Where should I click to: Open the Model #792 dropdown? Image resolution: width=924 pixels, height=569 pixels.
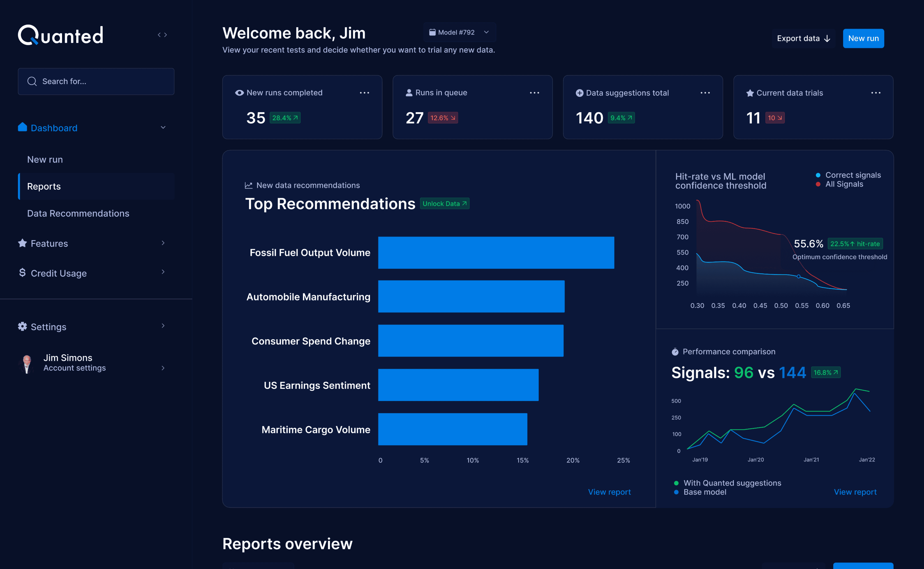pos(460,32)
